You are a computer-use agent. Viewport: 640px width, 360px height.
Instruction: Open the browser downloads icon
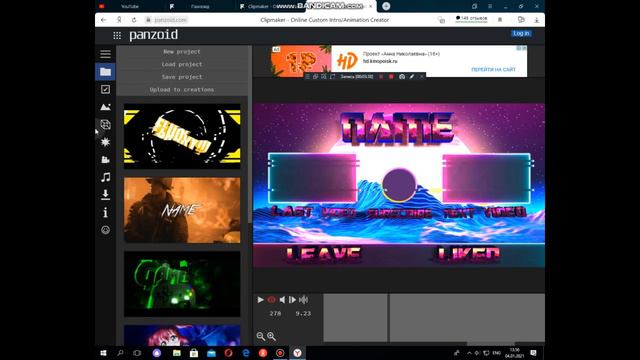click(536, 20)
